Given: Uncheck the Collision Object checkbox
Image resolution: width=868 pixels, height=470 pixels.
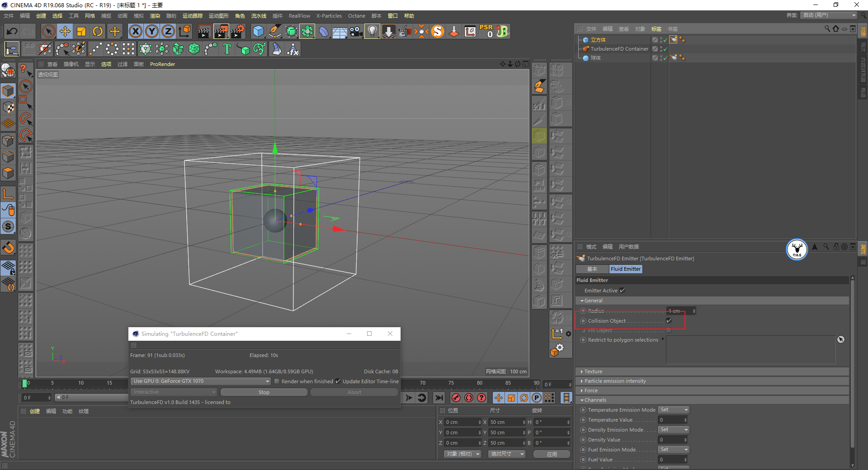Looking at the screenshot, I should [669, 321].
